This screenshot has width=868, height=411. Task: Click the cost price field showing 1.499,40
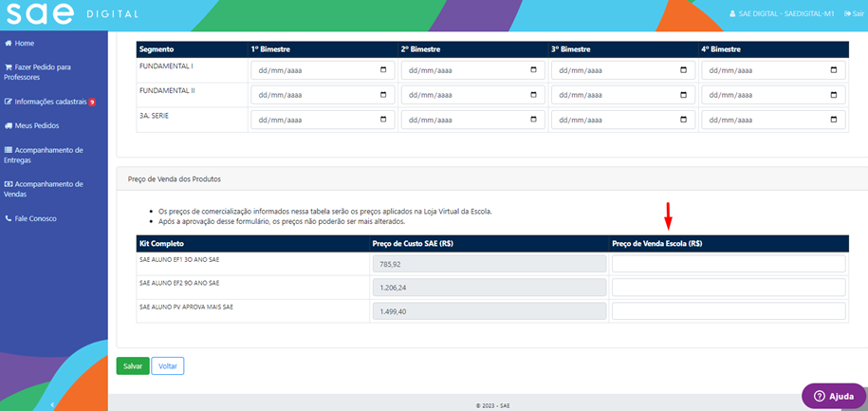coord(489,311)
